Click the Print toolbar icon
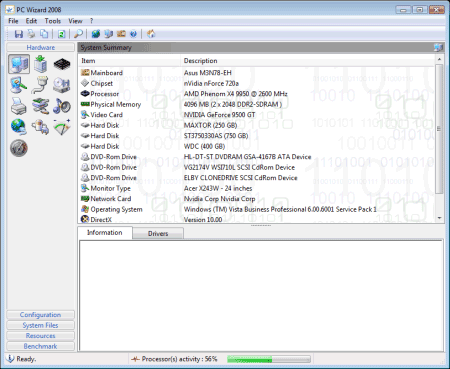This screenshot has height=369, width=450. 31,34
